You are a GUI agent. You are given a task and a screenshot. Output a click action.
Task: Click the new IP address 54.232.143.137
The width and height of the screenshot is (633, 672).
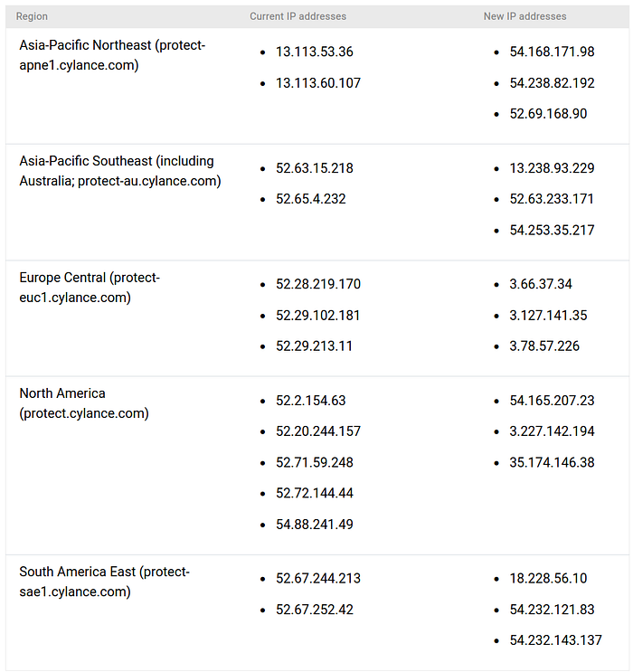(x=555, y=640)
